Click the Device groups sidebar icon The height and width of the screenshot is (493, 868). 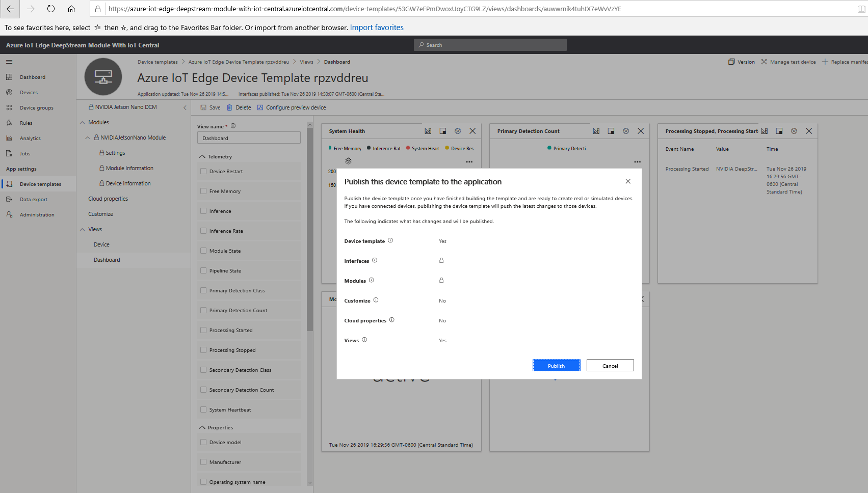tap(9, 107)
